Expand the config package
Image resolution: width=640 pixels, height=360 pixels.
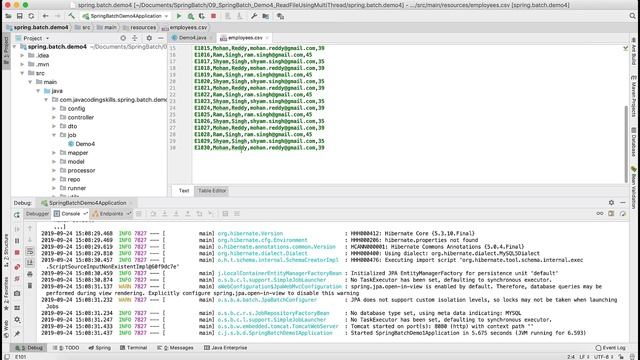click(x=54, y=109)
